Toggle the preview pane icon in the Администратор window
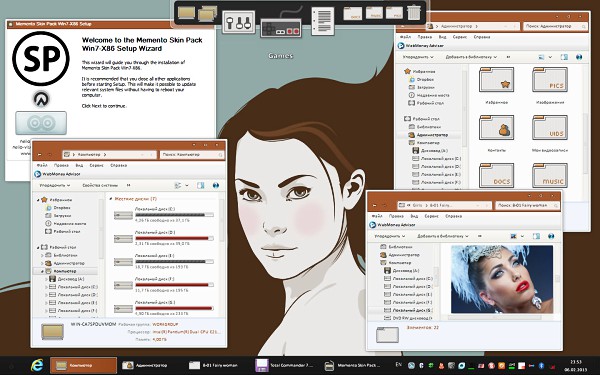 pyautogui.click(x=564, y=57)
